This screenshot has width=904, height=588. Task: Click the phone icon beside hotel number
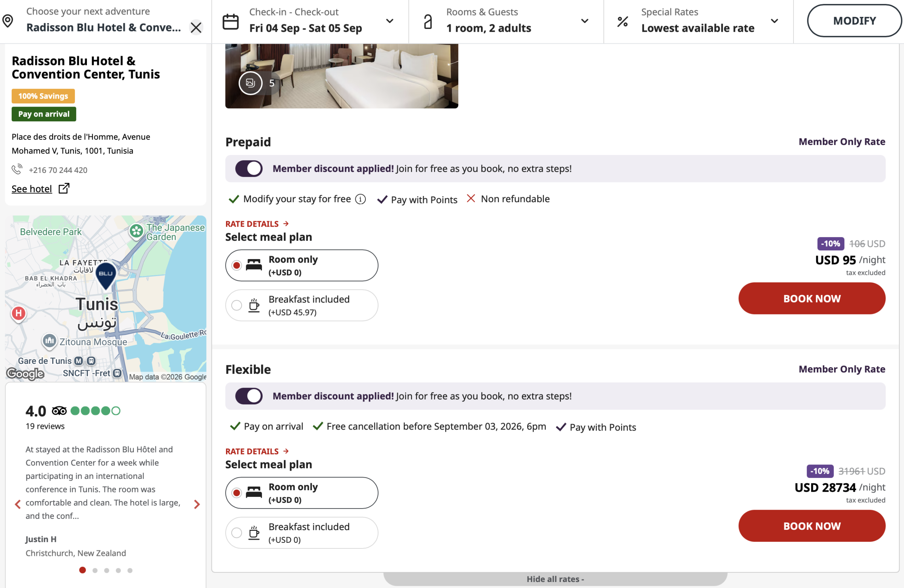[17, 169]
